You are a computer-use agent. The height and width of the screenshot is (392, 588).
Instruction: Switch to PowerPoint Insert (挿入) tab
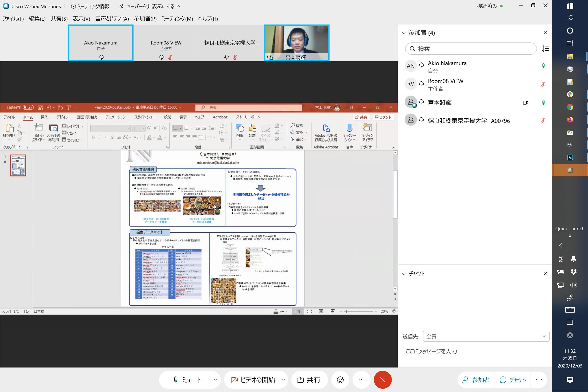(x=44, y=117)
